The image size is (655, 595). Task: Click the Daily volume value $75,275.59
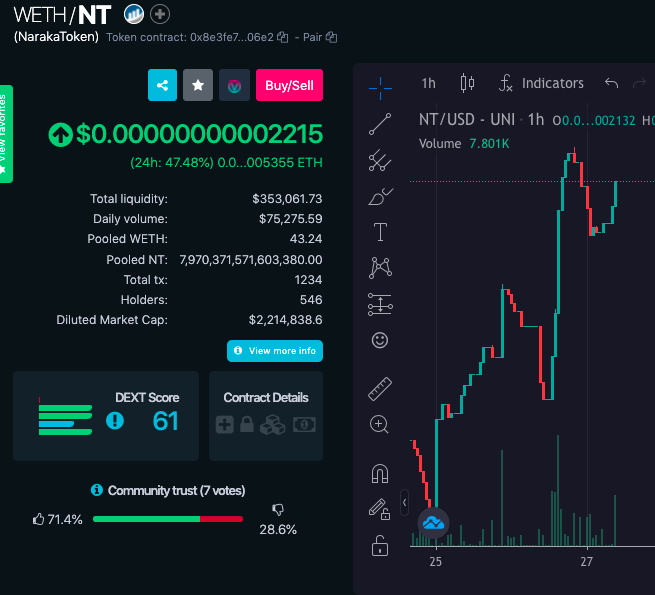tap(290, 219)
